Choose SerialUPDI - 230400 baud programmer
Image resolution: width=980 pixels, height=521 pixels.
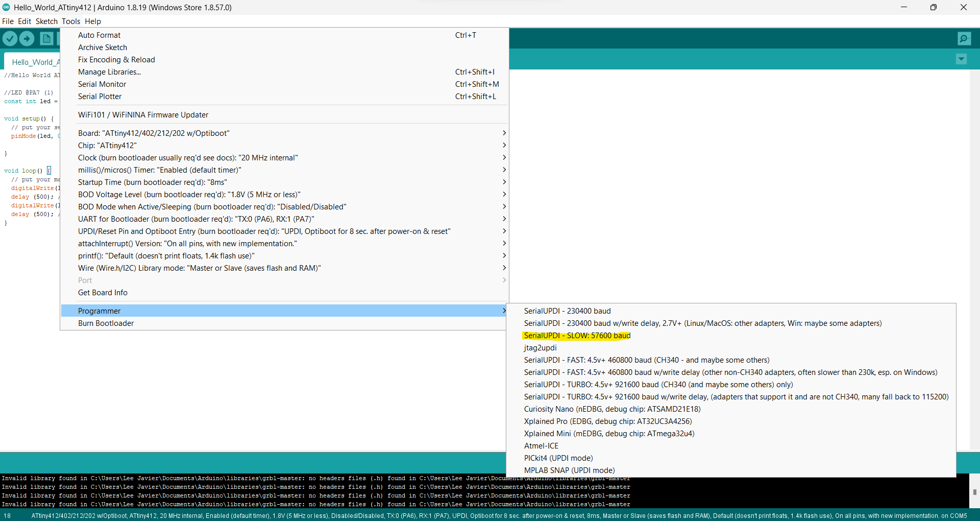(731, 311)
